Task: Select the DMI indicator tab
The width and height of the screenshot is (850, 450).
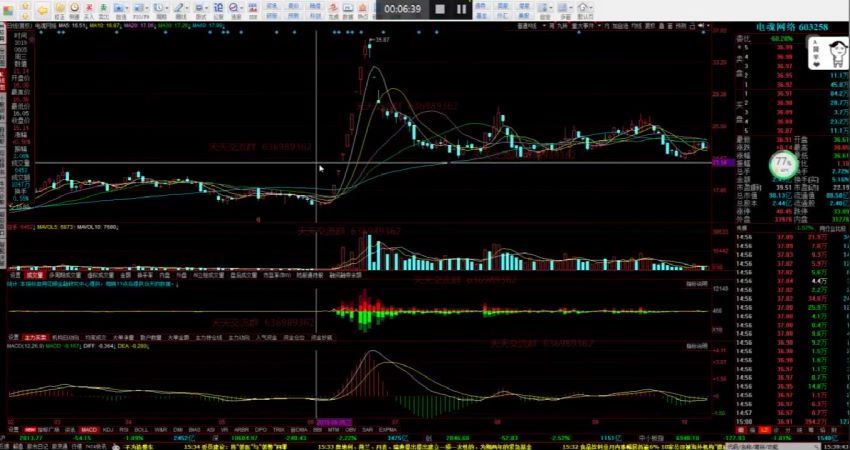Action: click(x=177, y=429)
